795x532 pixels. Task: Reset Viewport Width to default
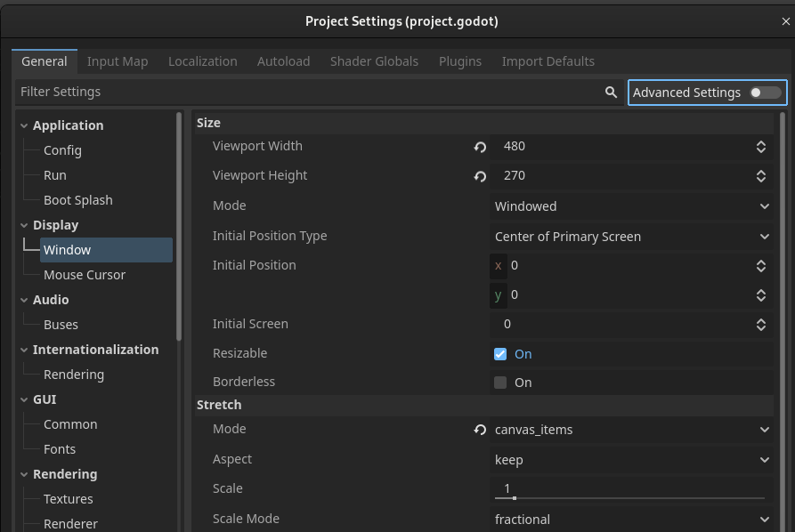pos(480,147)
